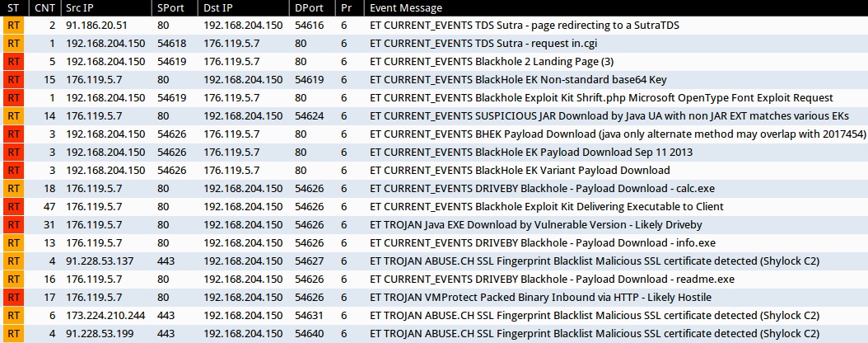The height and width of the screenshot is (343, 868).
Task: Select event 'Blackhole 2 Landing Page (3)'
Action: [x=492, y=62]
